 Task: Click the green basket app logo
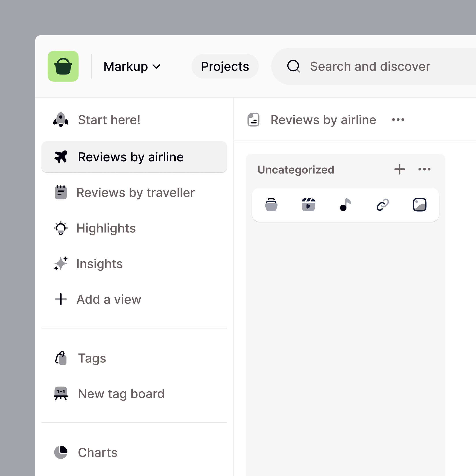pyautogui.click(x=63, y=66)
